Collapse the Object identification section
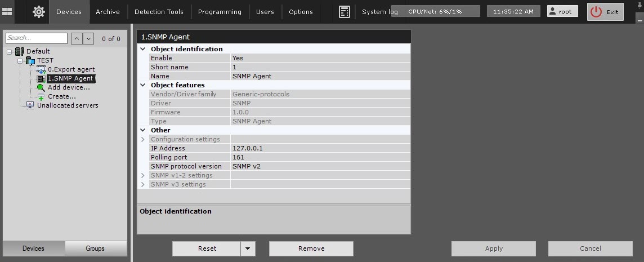The image size is (644, 262). (x=143, y=49)
